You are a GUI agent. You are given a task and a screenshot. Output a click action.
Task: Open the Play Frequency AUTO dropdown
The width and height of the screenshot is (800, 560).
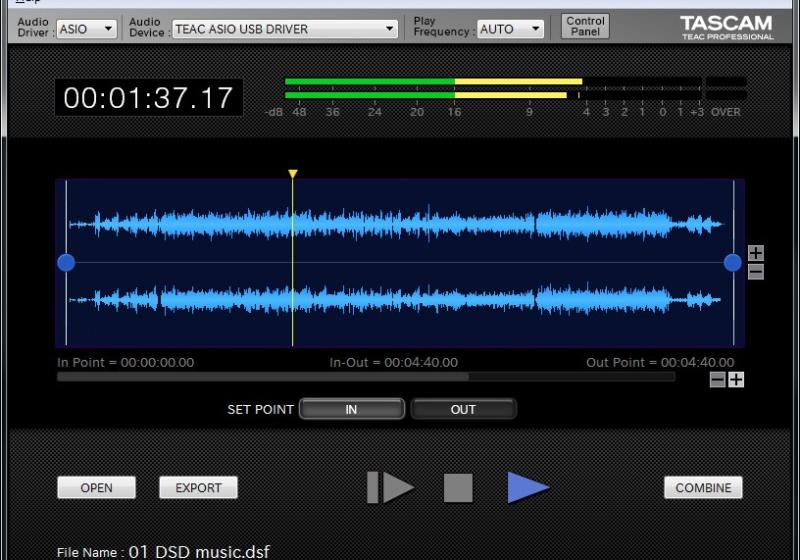point(510,29)
